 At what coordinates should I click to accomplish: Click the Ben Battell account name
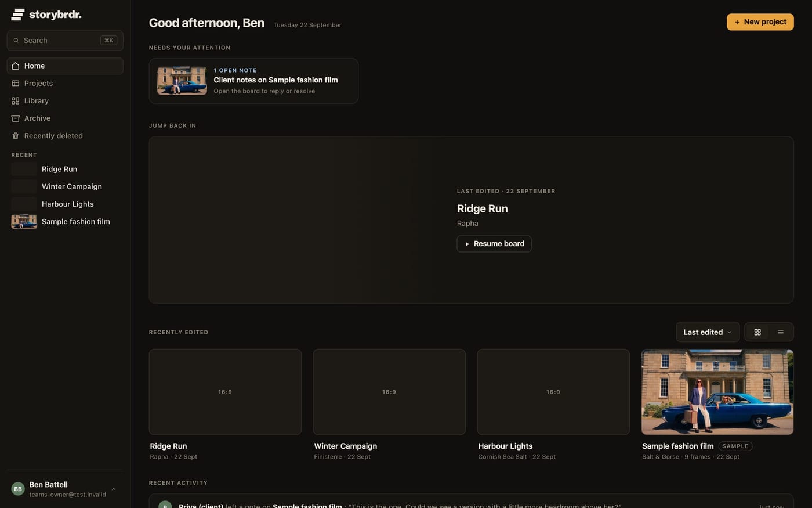click(48, 484)
